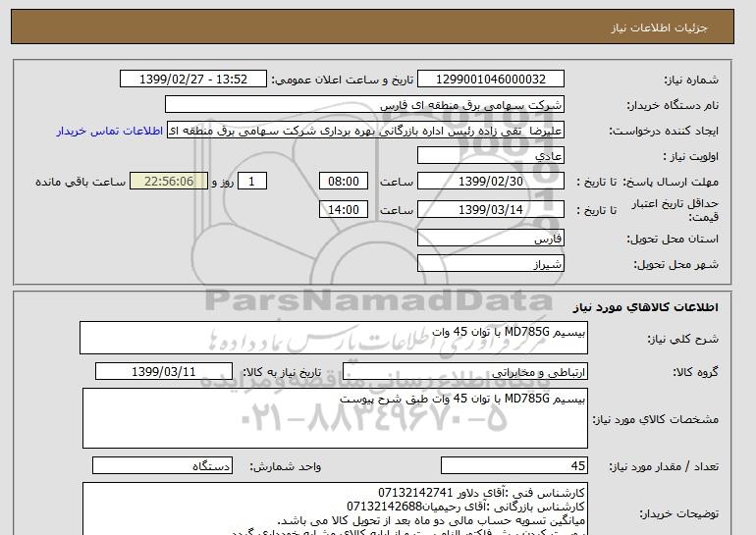This screenshot has height=535, width=756.
Task: Click the delivery province field فارس
Action: (490, 239)
